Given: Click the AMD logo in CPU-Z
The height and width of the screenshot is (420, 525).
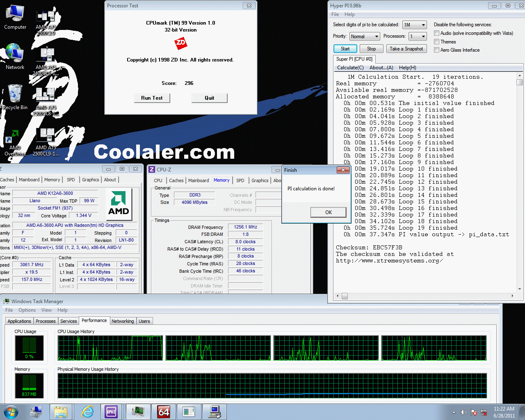Looking at the screenshot, I should point(119,204).
